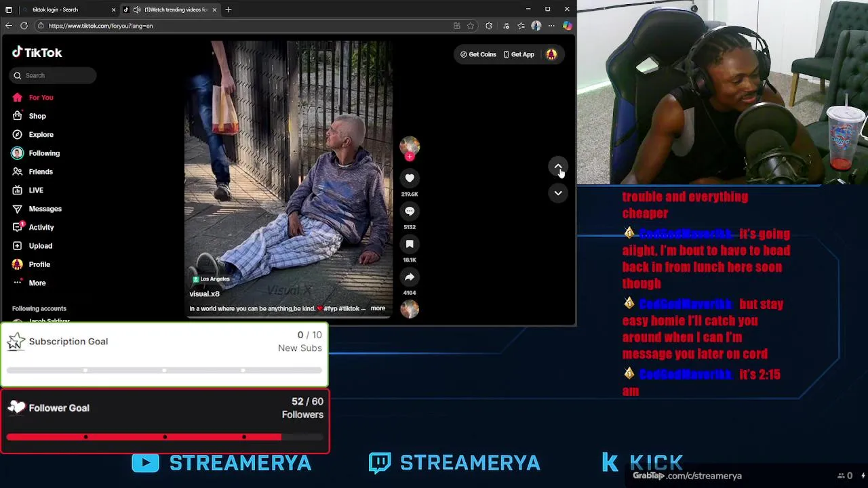Click the 52 / 60 followers count
Screen dimensions: 868x488
pos(307,401)
